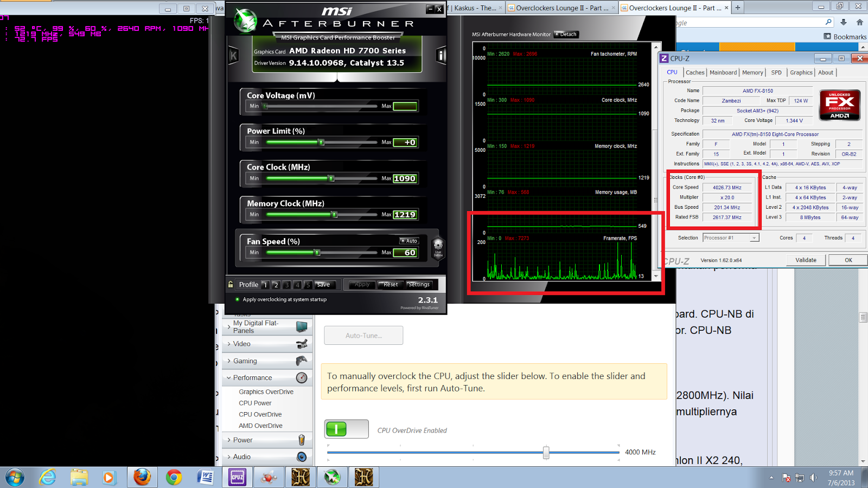Open Internet Explorer from the taskbar
This screenshot has height=488, width=868.
pyautogui.click(x=48, y=477)
